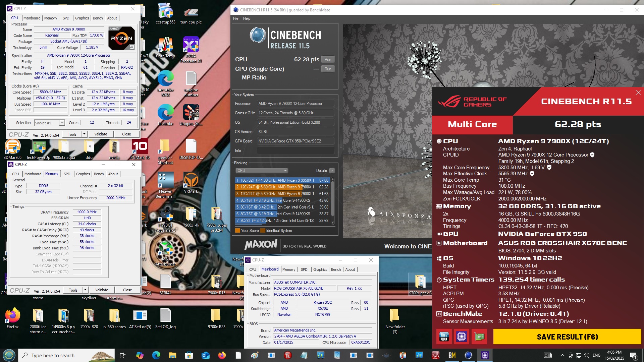Viewport: 644px width, 362px height.
Task: Open SPD tab in top CPU-Z window
Action: [x=66, y=18]
